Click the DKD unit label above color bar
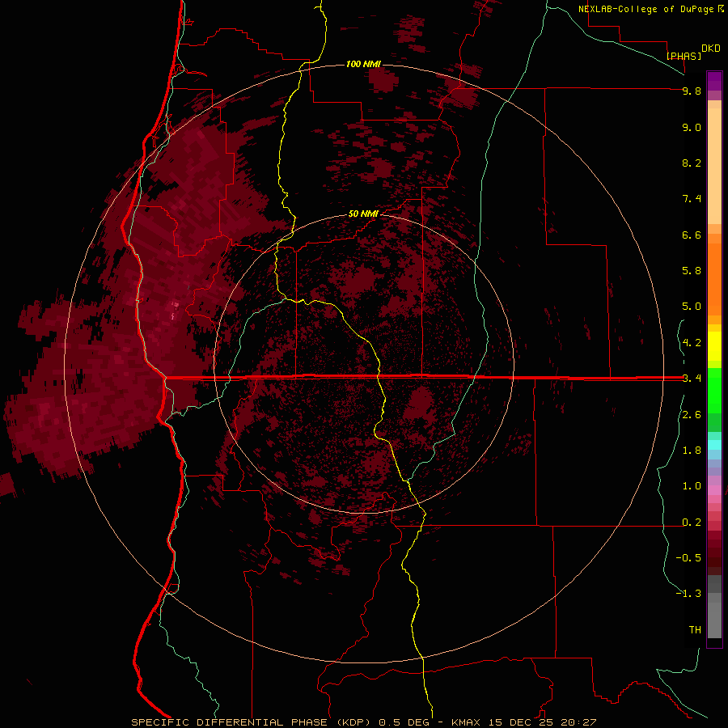This screenshot has width=728, height=728. pyautogui.click(x=711, y=48)
